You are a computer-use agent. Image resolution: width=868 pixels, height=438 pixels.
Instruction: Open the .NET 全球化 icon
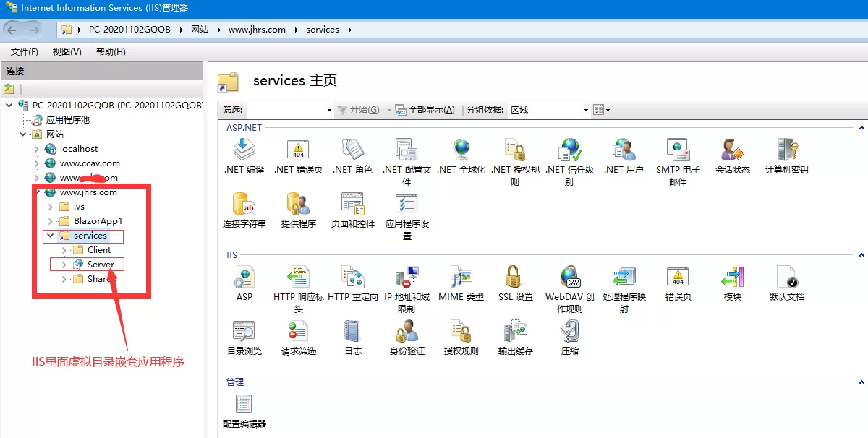point(461,150)
